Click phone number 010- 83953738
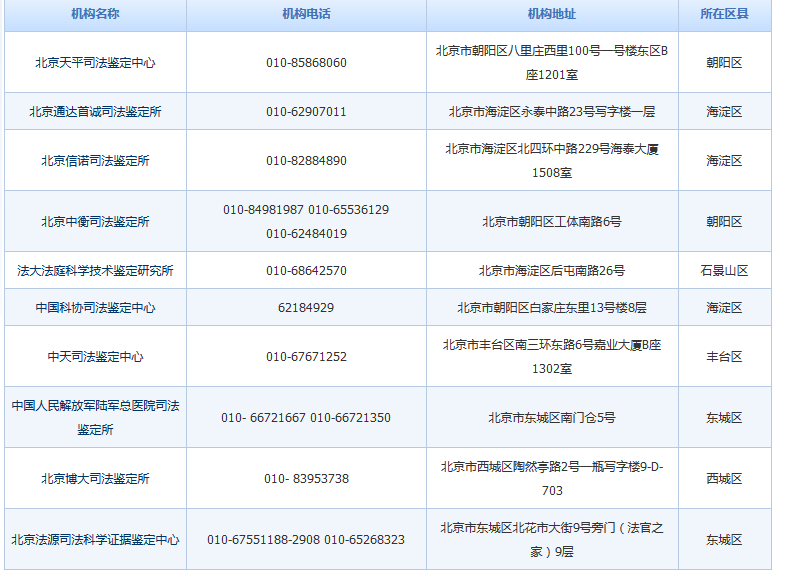This screenshot has height=570, width=785. pos(306,479)
